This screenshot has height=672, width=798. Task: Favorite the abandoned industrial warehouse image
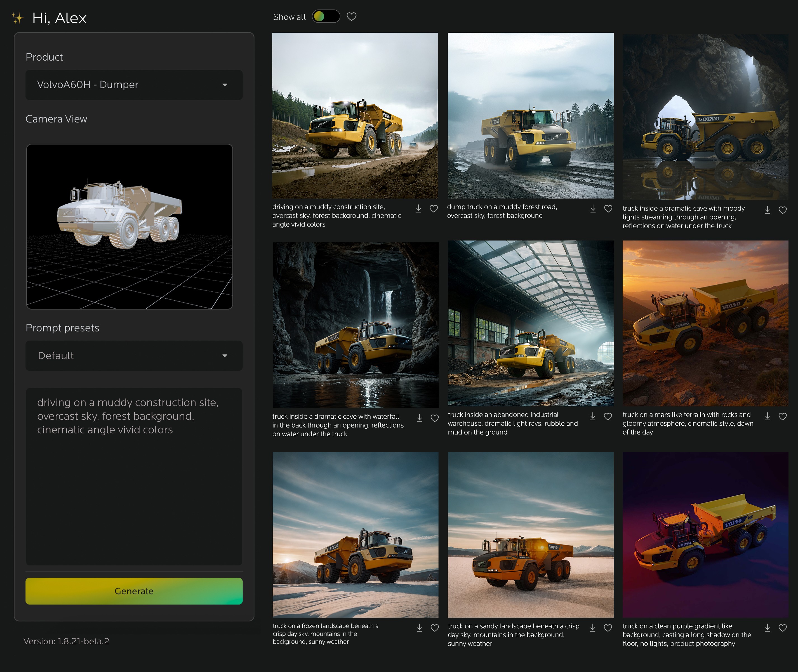click(608, 416)
